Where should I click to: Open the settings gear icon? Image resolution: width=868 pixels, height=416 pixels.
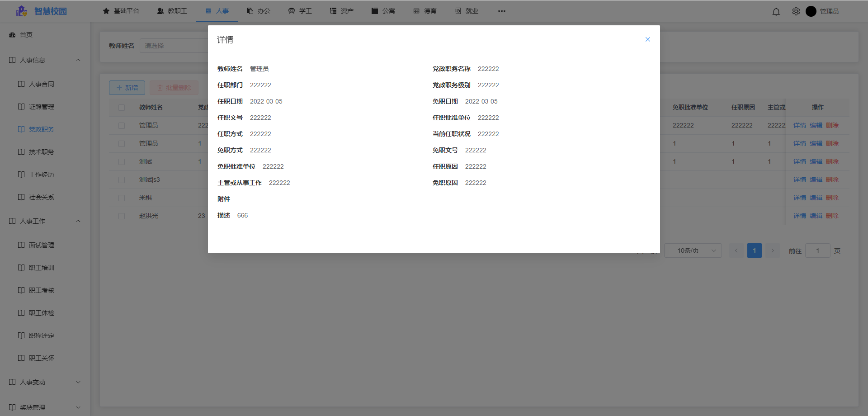click(x=796, y=11)
